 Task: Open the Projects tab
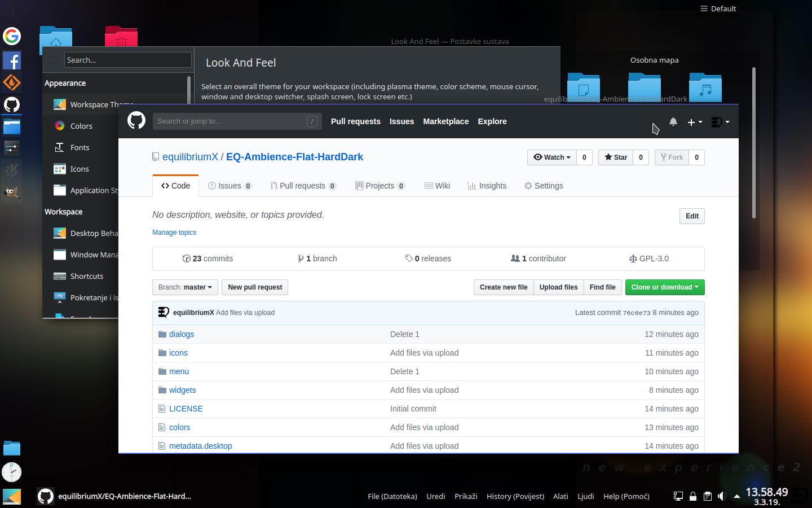[380, 186]
